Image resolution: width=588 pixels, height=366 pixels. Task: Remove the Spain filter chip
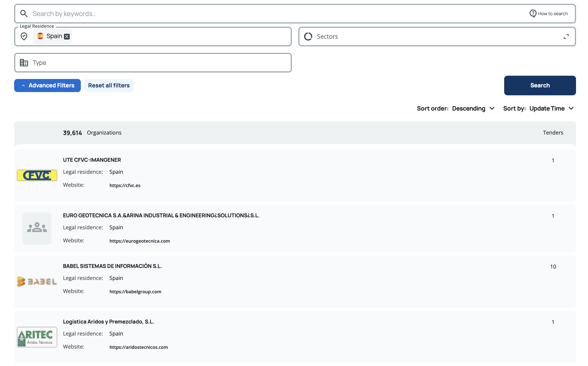coord(67,36)
